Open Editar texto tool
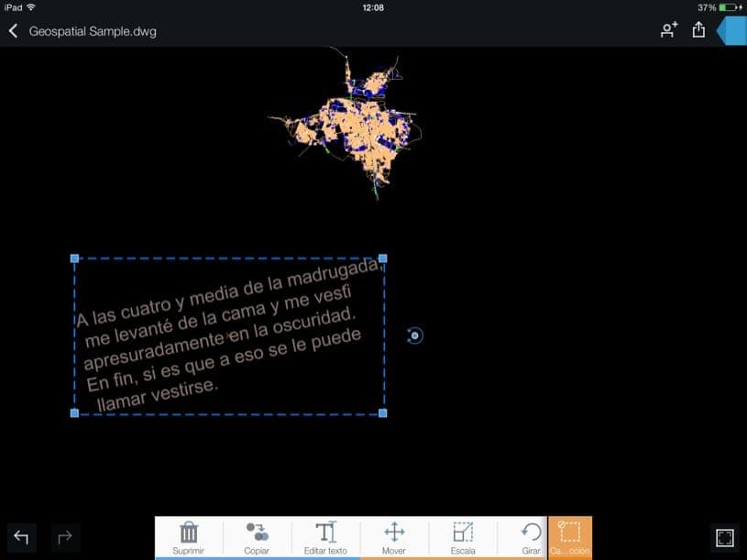 [x=325, y=537]
